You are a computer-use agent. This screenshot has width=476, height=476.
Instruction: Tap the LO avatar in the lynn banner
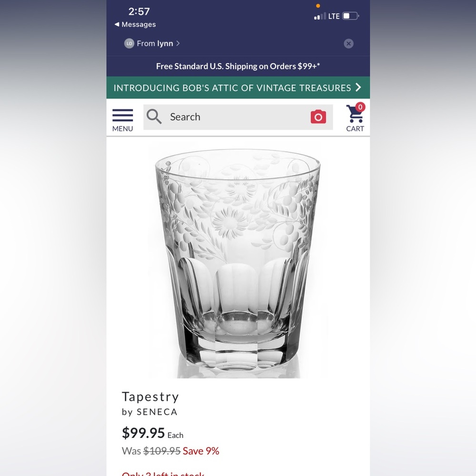(x=129, y=43)
